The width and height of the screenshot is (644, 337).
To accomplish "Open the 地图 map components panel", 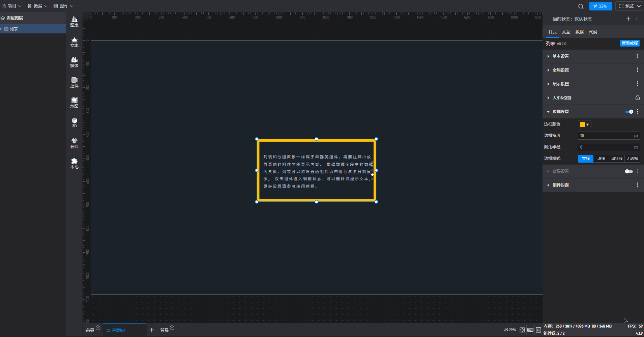I will (74, 103).
